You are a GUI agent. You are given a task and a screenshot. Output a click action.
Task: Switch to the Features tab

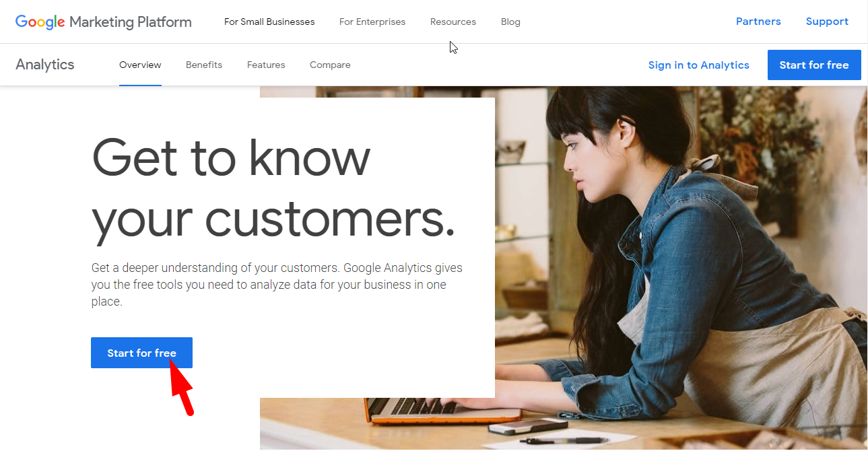pos(266,65)
